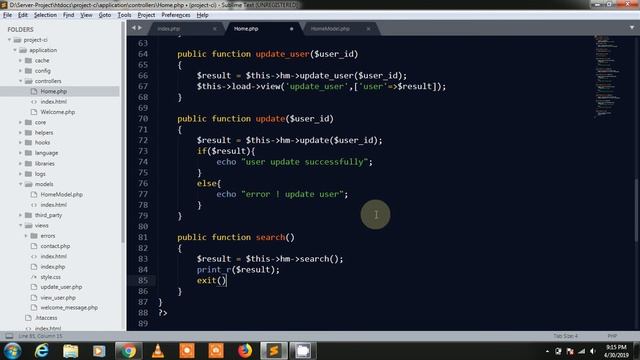Expand the config folder

click(20, 71)
